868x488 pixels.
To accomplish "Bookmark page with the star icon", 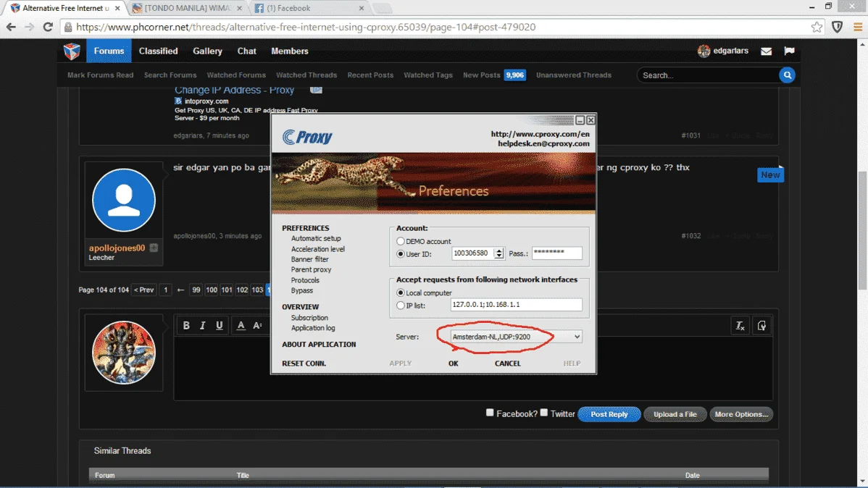I will click(x=817, y=27).
